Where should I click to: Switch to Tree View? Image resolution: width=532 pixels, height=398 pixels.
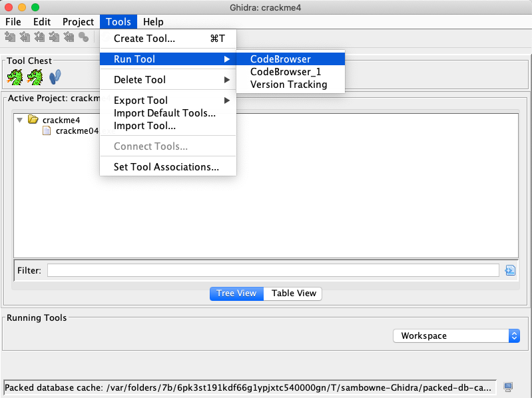click(236, 294)
